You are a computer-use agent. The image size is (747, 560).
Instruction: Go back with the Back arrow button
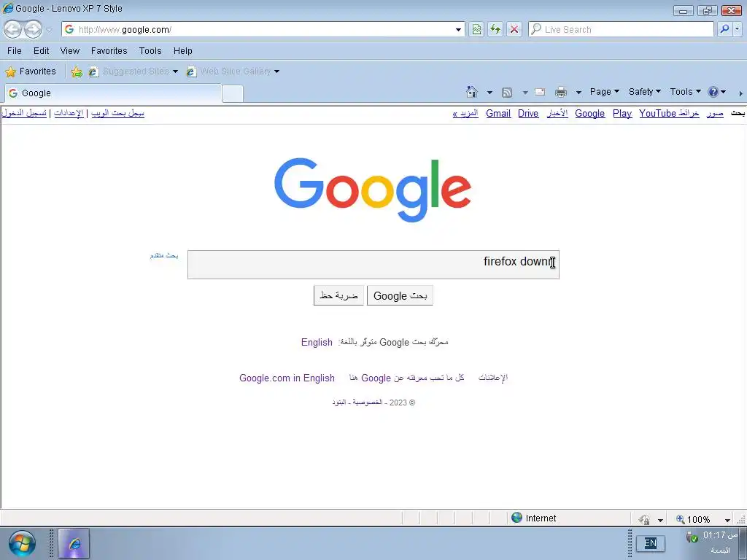click(13, 29)
